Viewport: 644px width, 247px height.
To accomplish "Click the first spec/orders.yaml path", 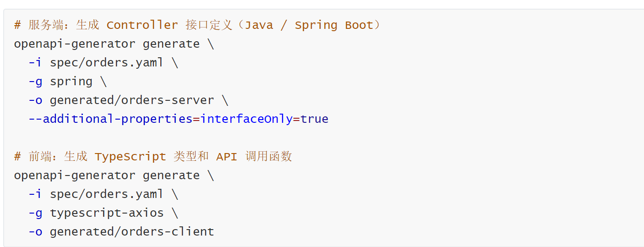I will (107, 63).
